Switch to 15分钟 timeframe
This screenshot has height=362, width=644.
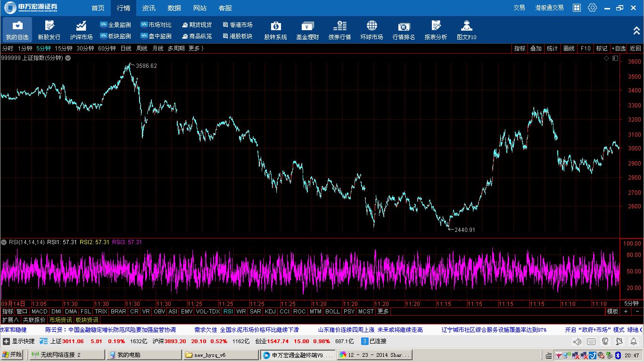[63, 48]
